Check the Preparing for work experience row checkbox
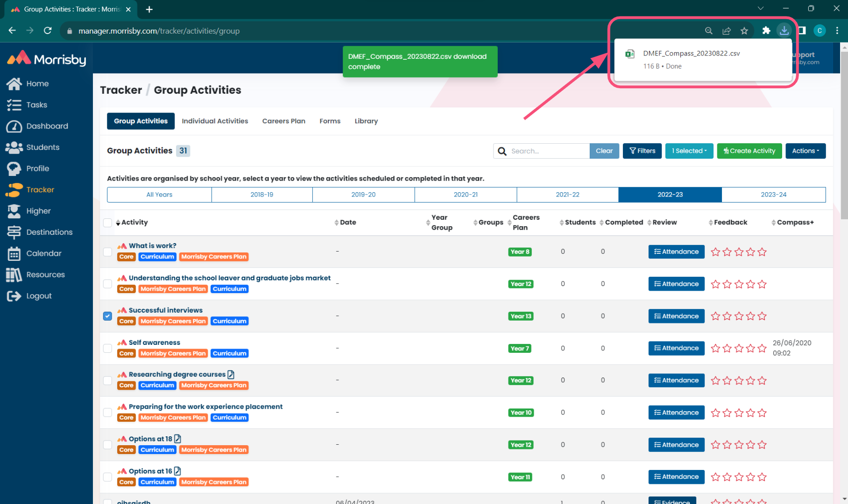The image size is (848, 504). coord(107,413)
